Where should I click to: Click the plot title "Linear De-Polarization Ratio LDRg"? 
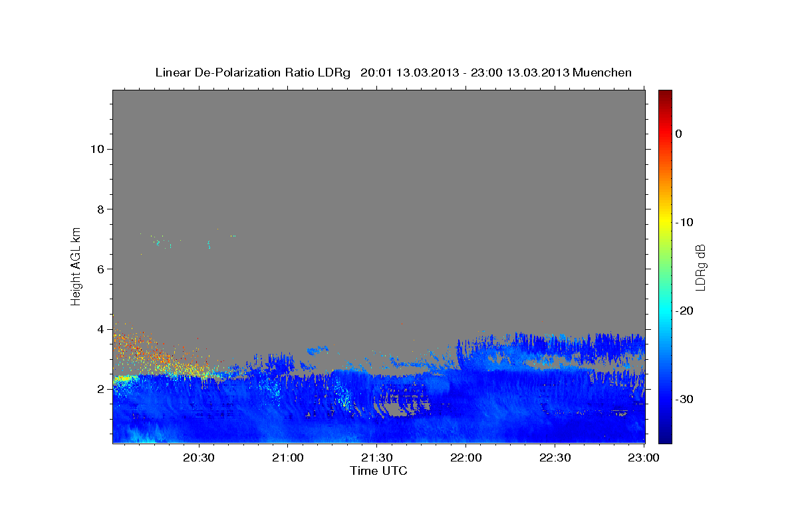tap(253, 72)
